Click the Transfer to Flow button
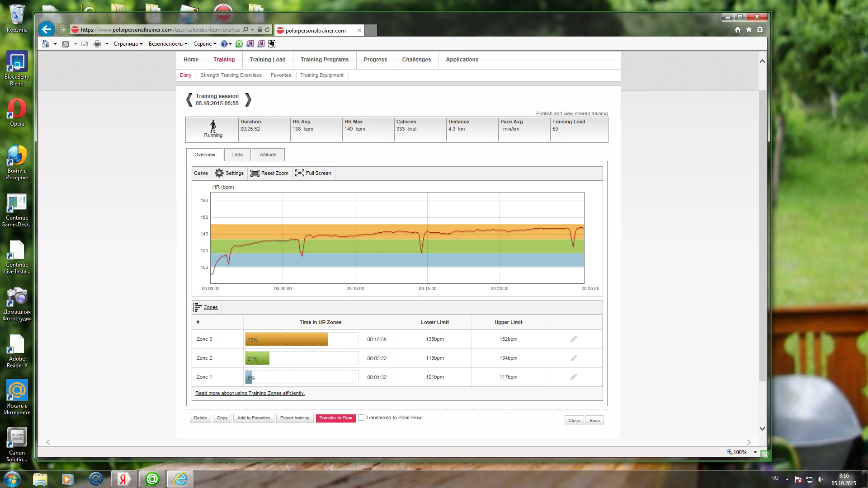Image resolution: width=868 pixels, height=488 pixels. tap(335, 418)
